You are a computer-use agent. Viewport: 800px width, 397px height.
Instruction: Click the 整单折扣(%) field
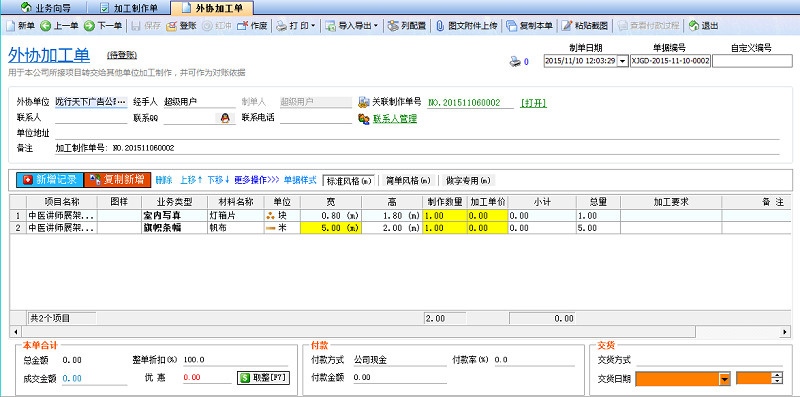click(x=235, y=360)
